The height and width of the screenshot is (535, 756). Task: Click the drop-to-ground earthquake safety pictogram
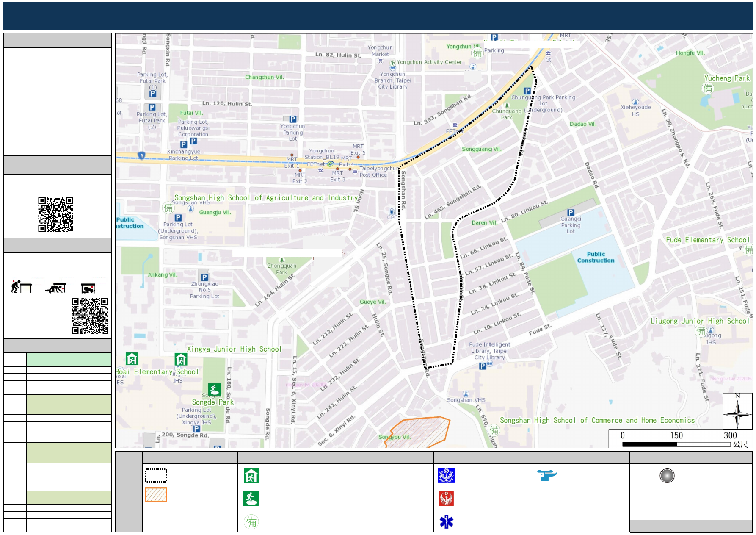tap(21, 287)
